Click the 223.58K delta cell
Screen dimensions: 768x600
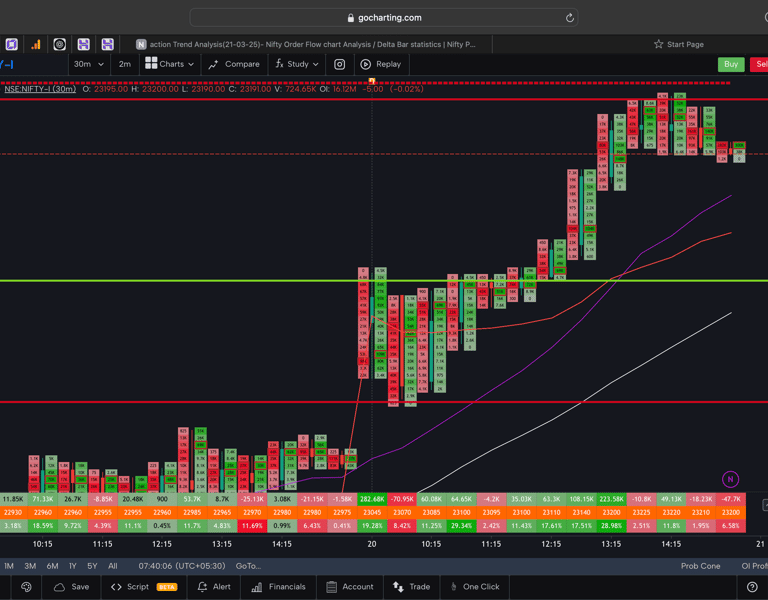(611, 499)
